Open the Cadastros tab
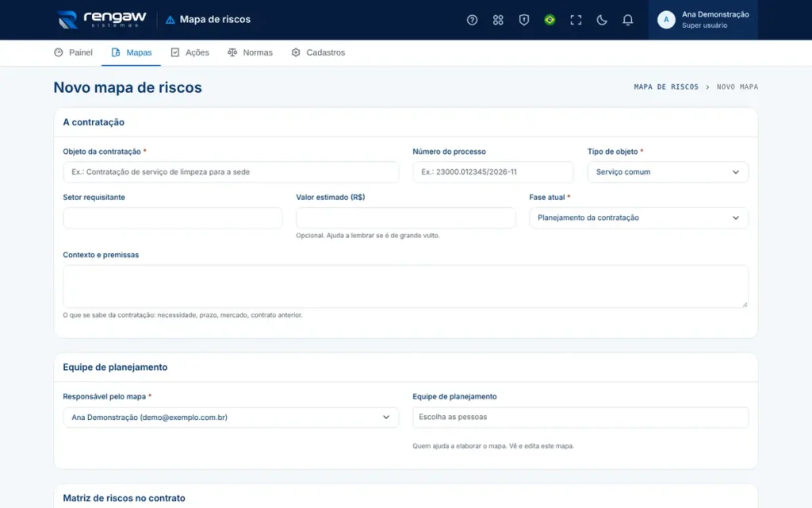Screen dimensions: 812x508 tap(318, 52)
